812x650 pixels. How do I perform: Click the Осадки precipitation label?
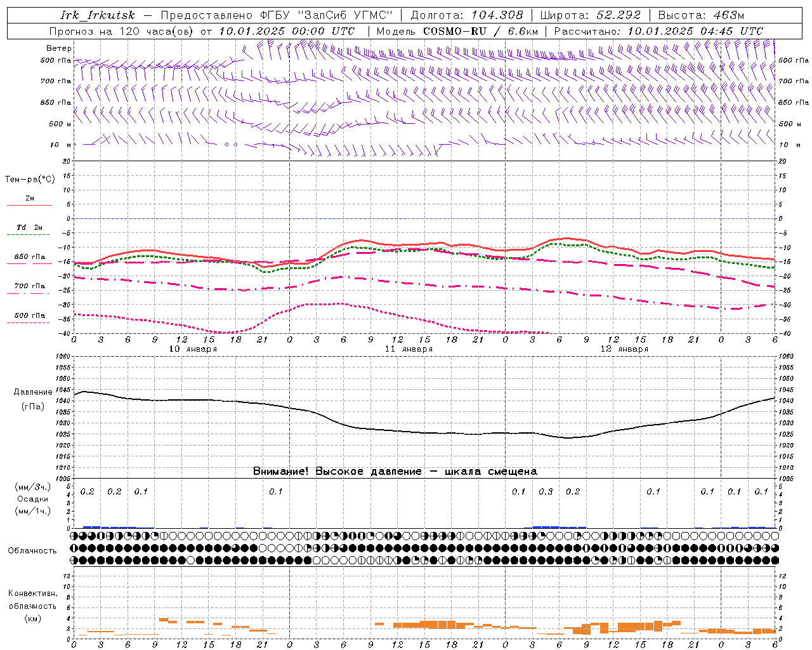tap(33, 499)
